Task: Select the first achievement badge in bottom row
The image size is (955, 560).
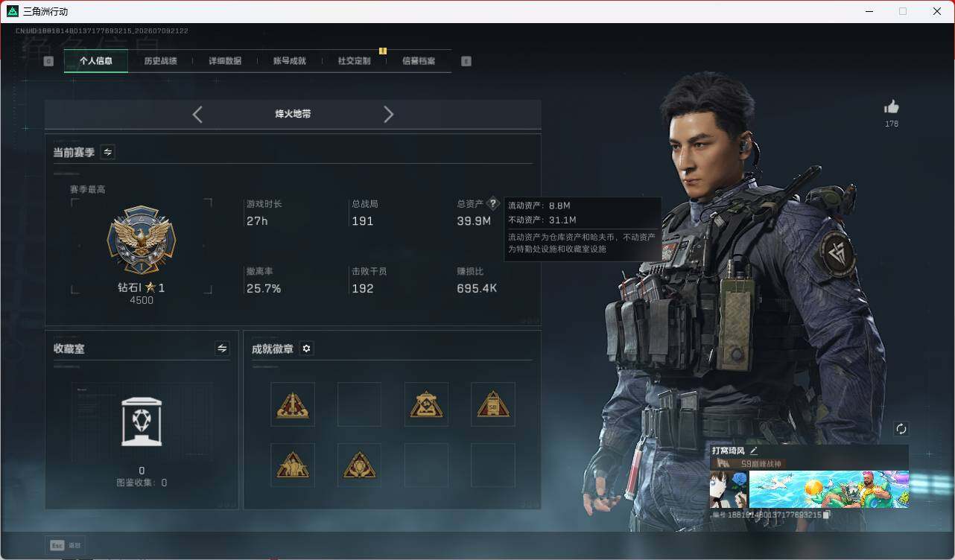Action: click(x=293, y=465)
